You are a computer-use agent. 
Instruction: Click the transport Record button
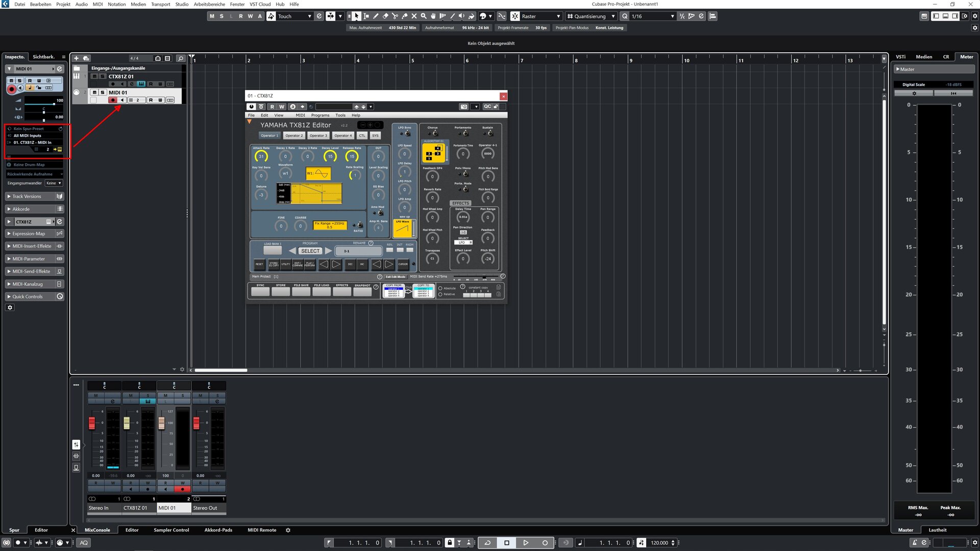tap(545, 543)
